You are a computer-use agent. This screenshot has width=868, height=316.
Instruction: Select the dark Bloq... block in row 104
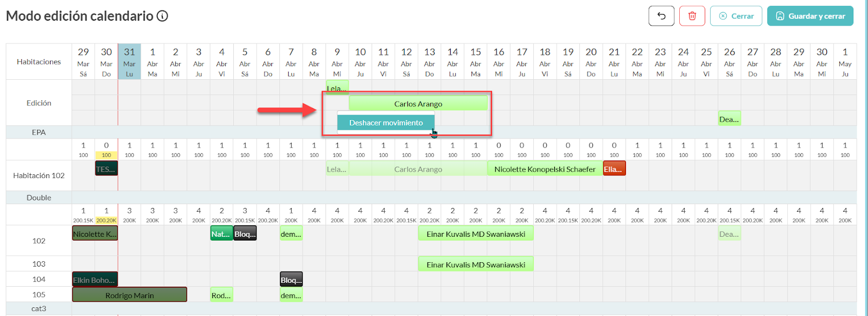pyautogui.click(x=291, y=280)
